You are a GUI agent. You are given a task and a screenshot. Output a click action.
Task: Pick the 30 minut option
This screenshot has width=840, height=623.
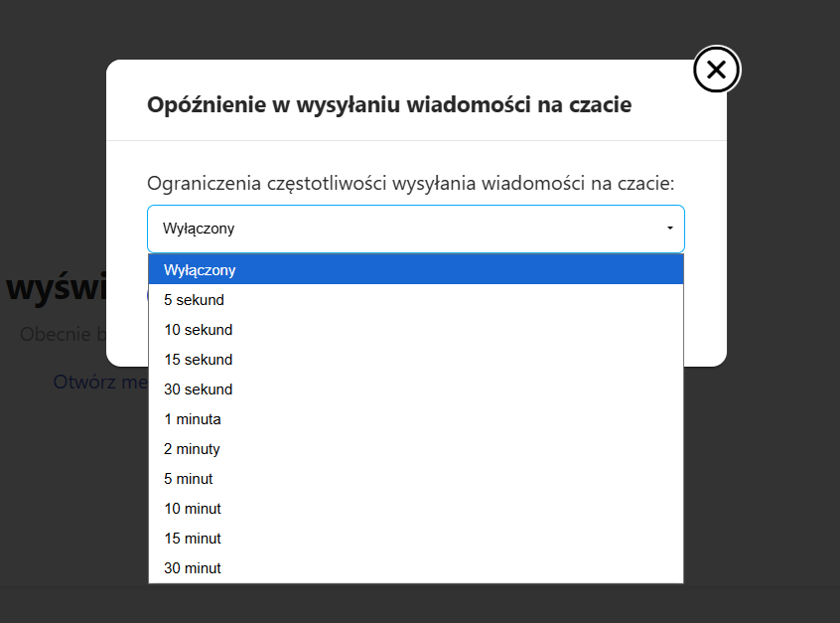coord(416,568)
